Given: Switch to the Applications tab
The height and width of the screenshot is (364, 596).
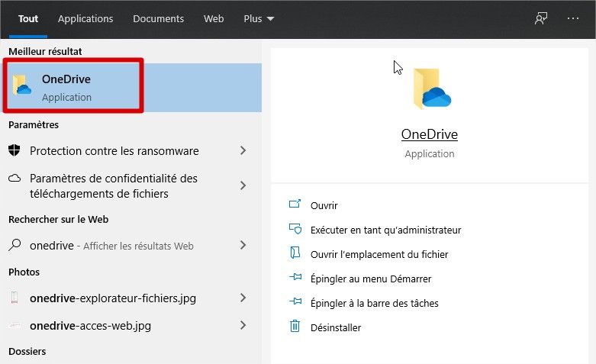Looking at the screenshot, I should [85, 19].
